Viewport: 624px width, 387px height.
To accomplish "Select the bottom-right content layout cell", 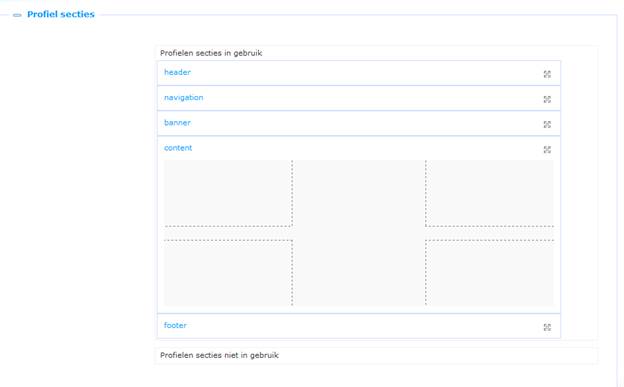I will pos(489,273).
